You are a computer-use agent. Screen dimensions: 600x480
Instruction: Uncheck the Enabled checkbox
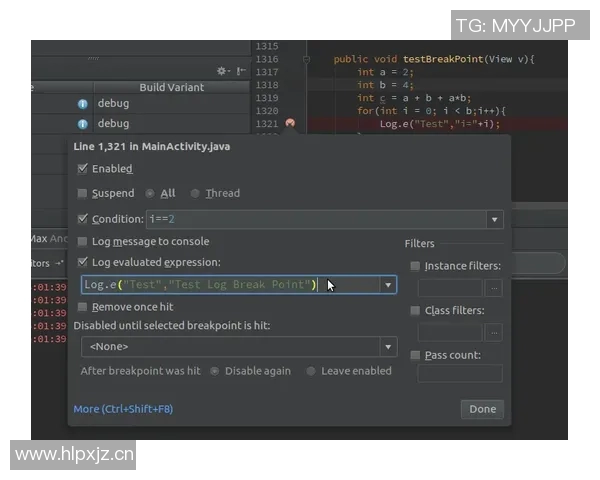tap(82, 169)
